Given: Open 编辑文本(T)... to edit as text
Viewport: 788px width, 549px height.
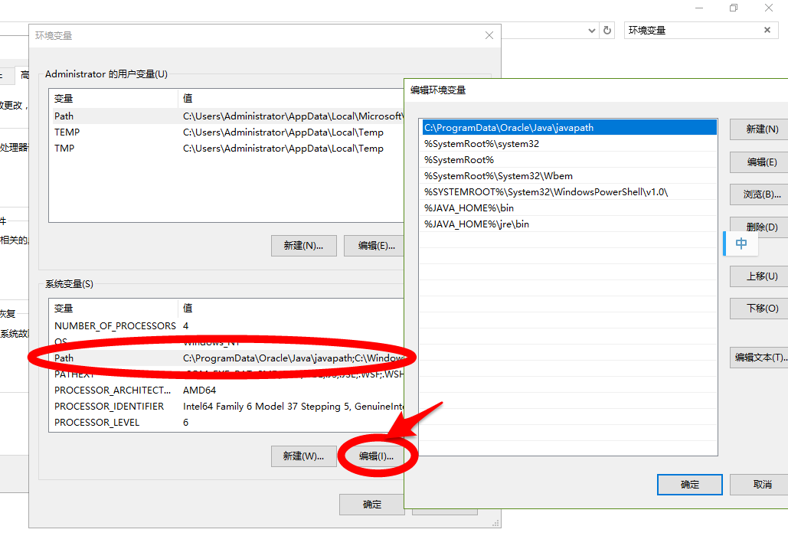Looking at the screenshot, I should point(760,356).
